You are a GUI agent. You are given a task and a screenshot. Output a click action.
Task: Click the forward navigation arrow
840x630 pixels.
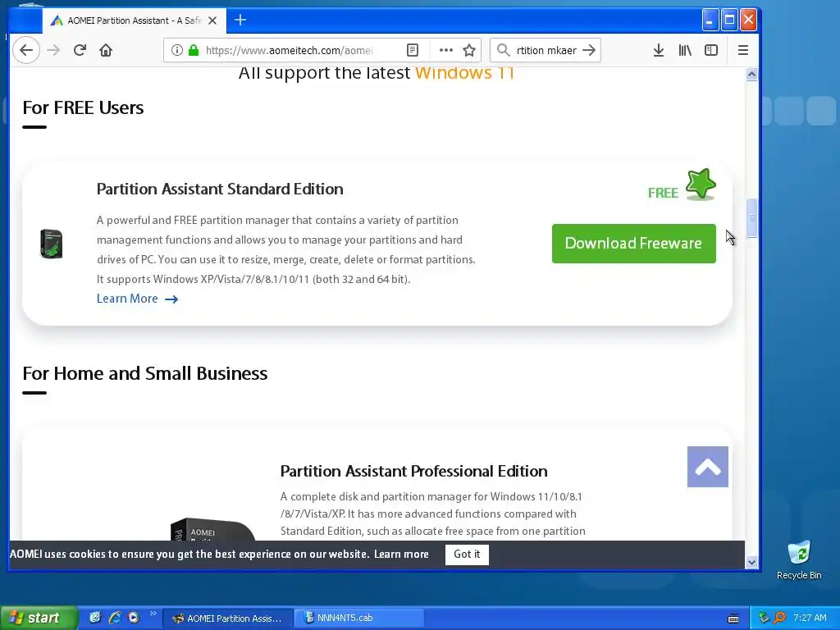(x=53, y=50)
